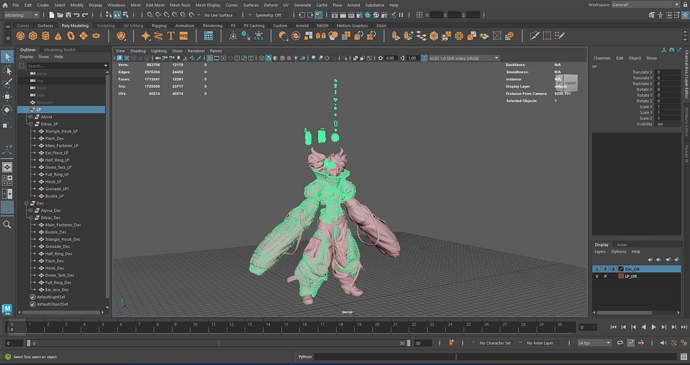Toggle reference R state of Dec_LYR layer
This screenshot has width=690, height=365.
tap(613, 269)
